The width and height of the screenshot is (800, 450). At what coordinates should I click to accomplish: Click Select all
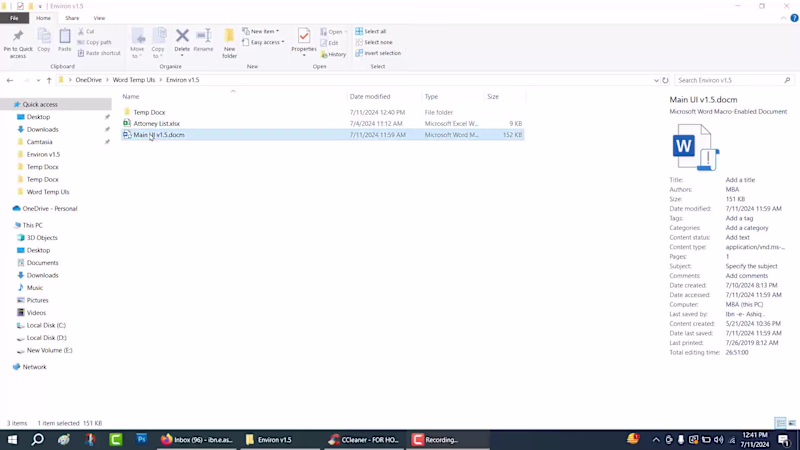point(371,32)
